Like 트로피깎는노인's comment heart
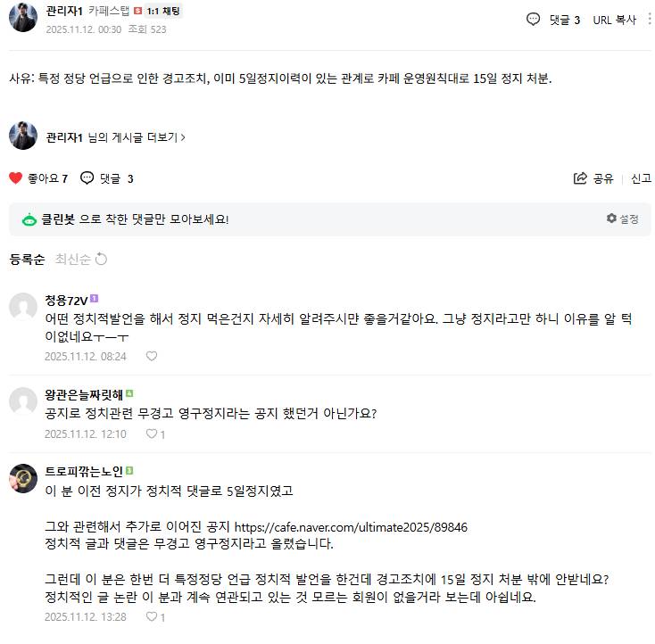This screenshot has width=655, height=644. coord(152,616)
